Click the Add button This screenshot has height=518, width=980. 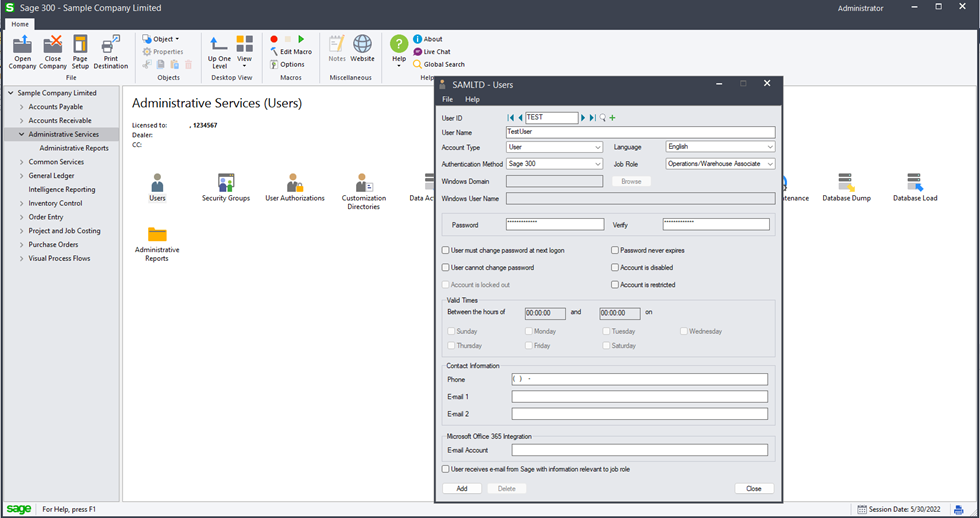point(462,489)
